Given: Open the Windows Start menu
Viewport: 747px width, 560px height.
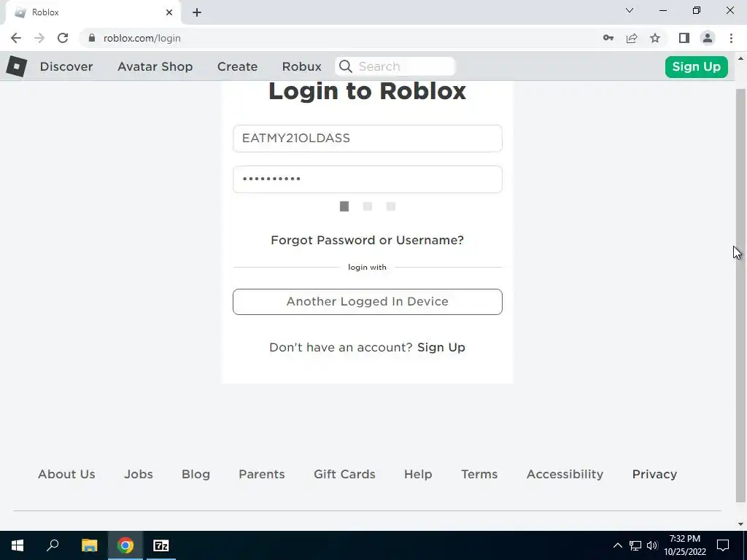Looking at the screenshot, I should point(18,545).
